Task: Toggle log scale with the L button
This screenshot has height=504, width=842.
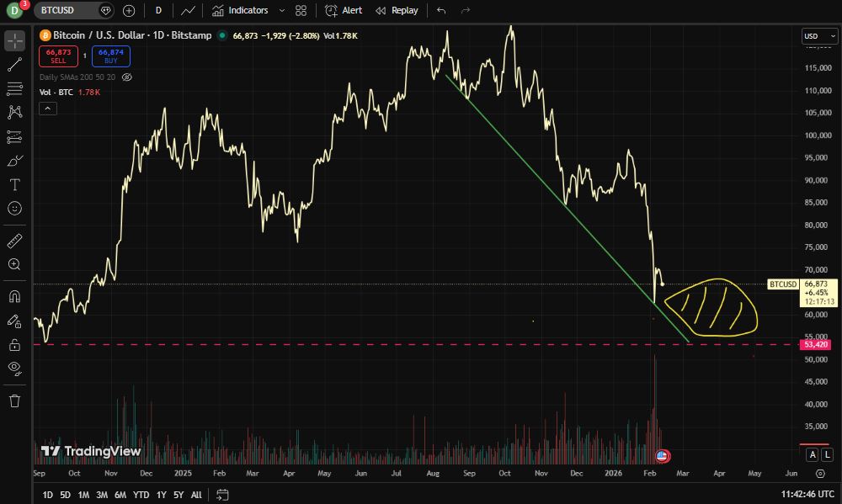Action: tap(828, 454)
